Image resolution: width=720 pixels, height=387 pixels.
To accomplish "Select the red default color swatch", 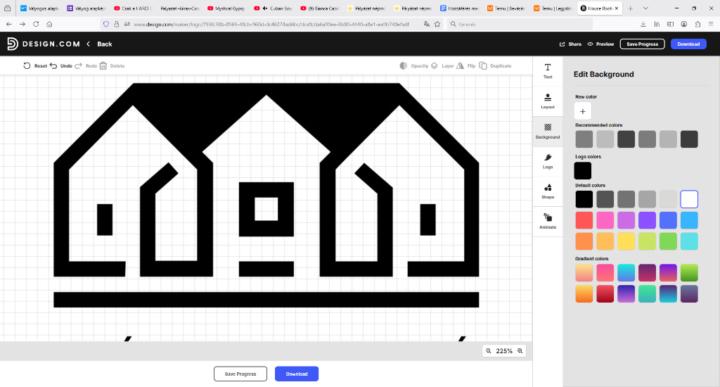I will point(584,220).
